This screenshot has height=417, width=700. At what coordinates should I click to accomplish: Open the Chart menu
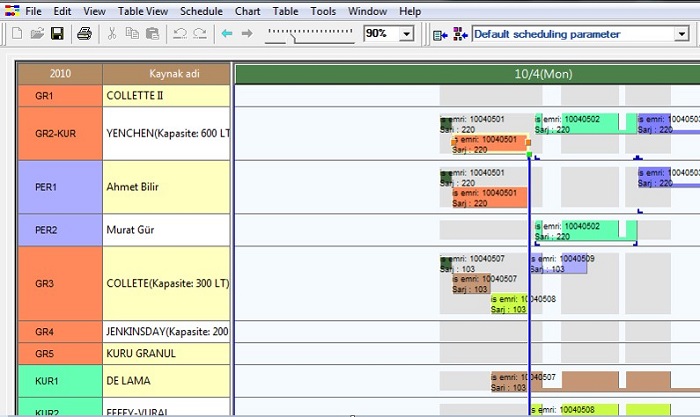(247, 11)
